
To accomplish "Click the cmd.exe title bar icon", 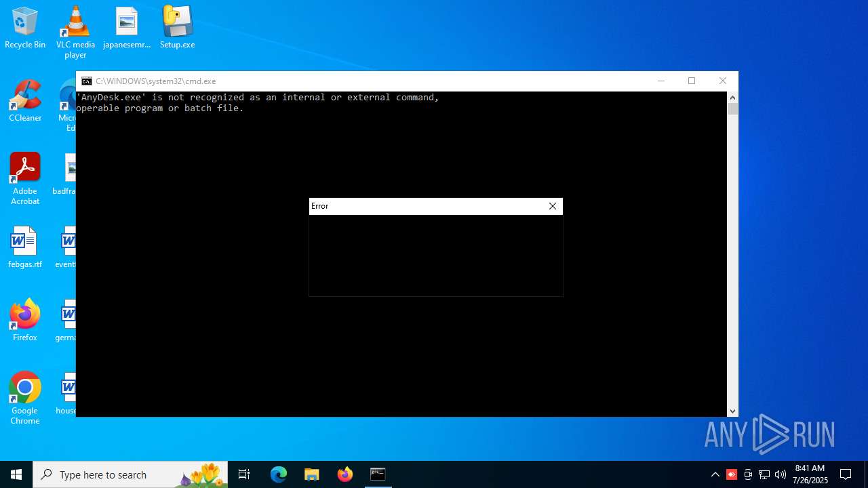I will coord(87,81).
